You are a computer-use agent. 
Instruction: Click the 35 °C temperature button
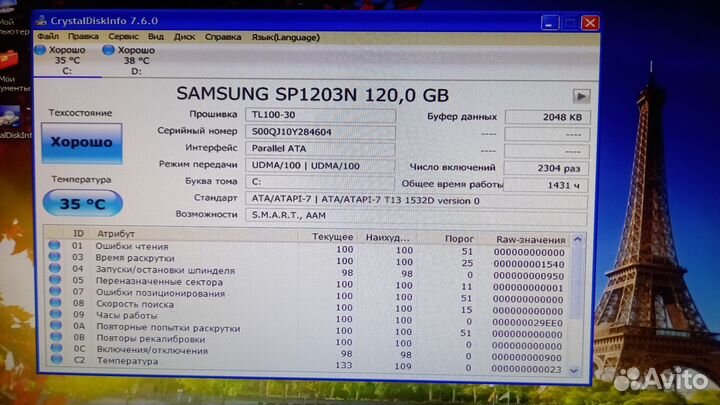83,203
